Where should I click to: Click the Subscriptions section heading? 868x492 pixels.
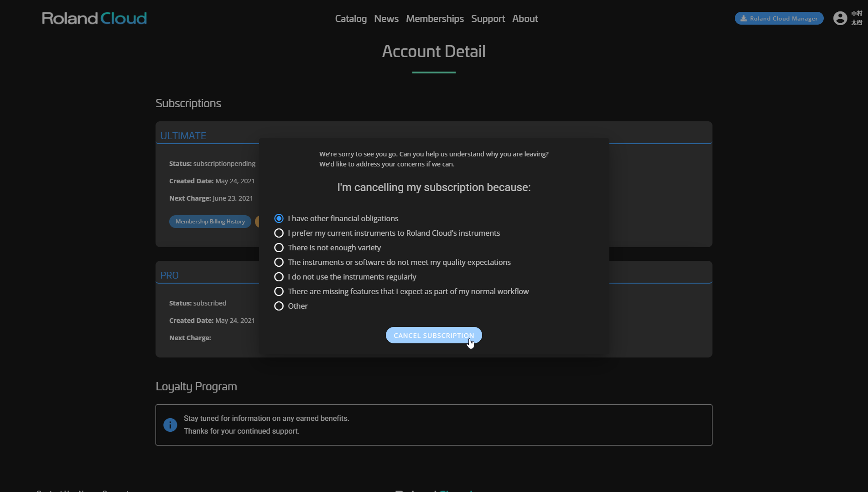pos(188,103)
